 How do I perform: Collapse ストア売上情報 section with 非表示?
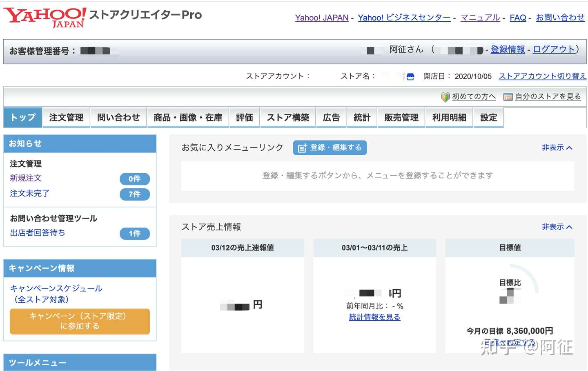(x=557, y=227)
